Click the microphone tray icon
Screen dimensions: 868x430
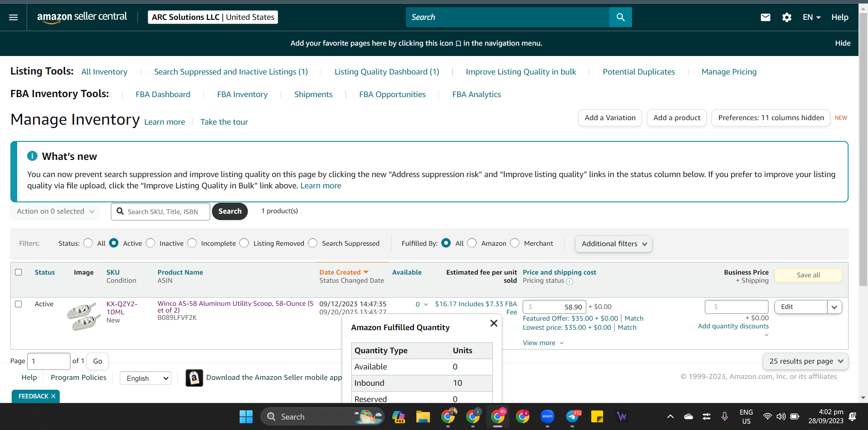725,416
